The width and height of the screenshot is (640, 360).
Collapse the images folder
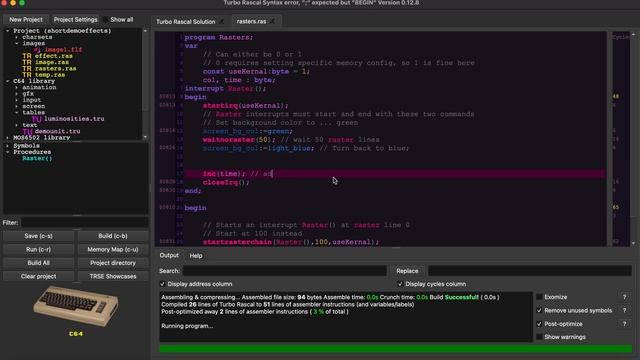coord(16,43)
